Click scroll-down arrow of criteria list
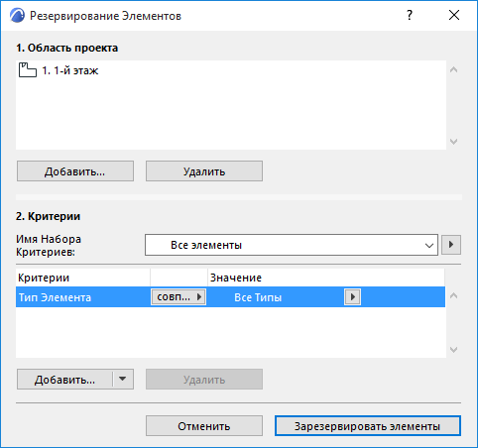The height and width of the screenshot is (448, 478). 454,350
